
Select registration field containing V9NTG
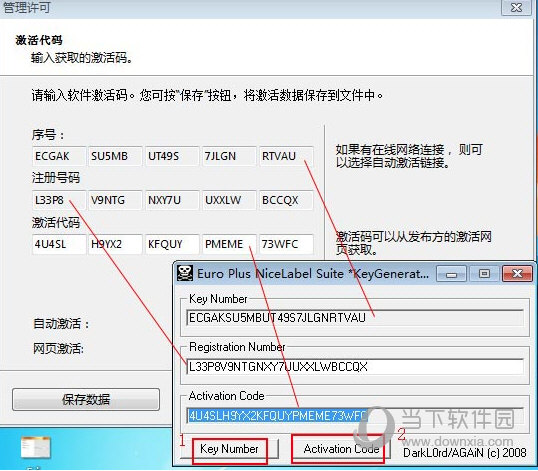pos(115,200)
